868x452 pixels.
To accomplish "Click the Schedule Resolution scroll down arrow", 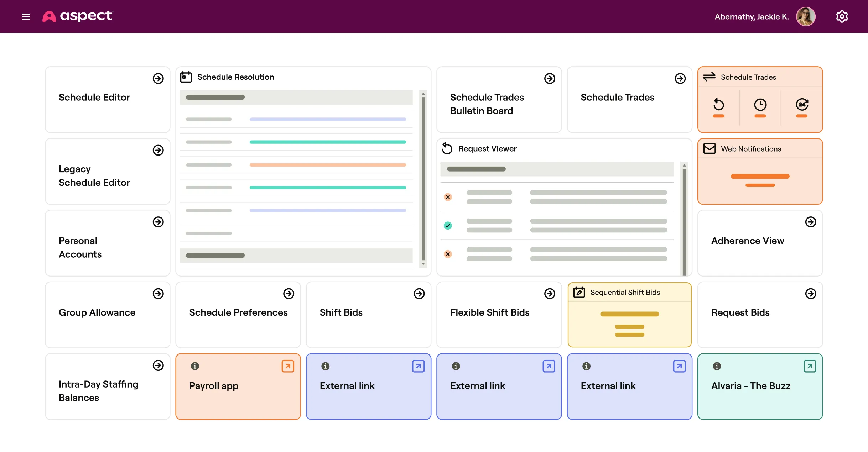I will pyautogui.click(x=423, y=264).
